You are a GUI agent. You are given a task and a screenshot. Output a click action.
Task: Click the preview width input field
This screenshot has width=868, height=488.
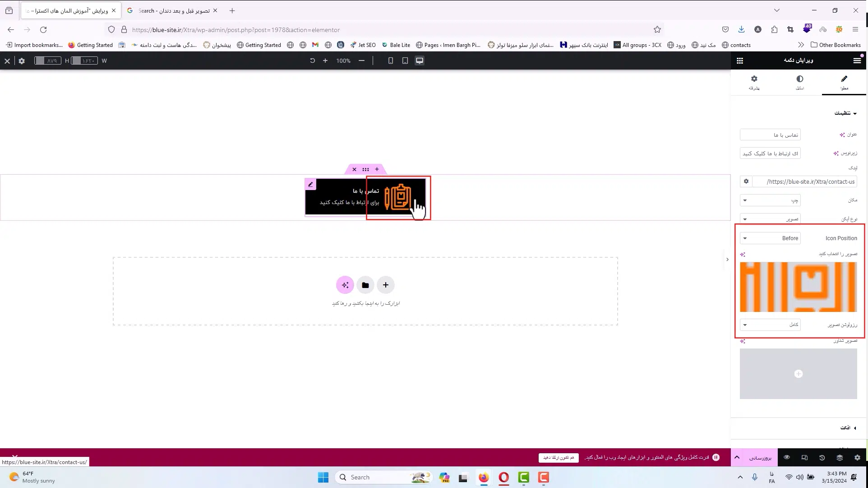(85, 61)
